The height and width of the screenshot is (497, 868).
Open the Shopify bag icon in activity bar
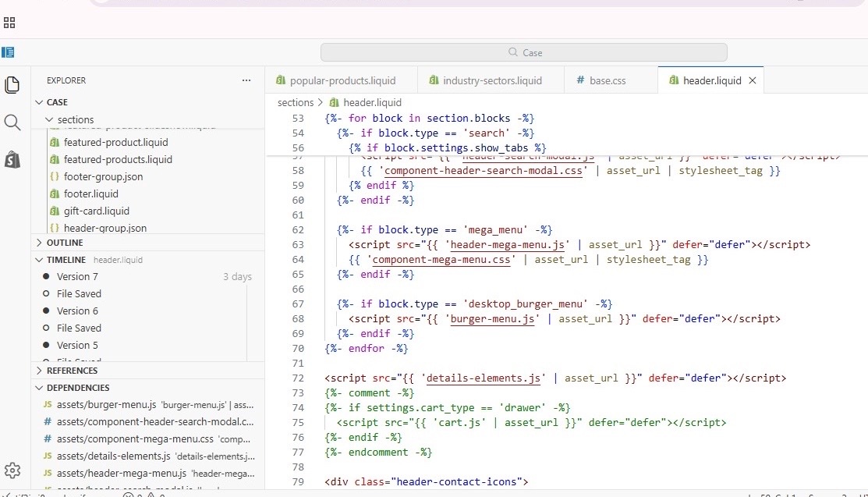pyautogui.click(x=12, y=160)
